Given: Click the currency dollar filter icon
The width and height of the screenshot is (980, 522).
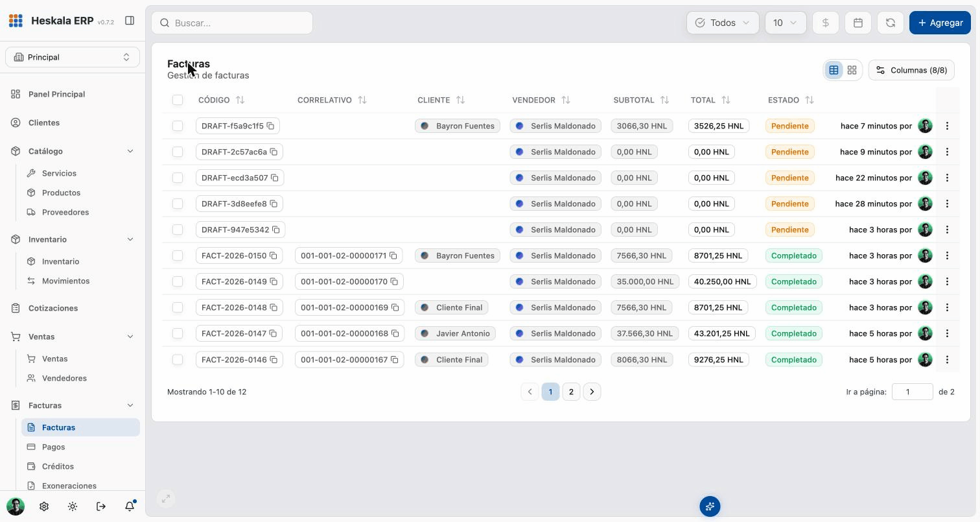Looking at the screenshot, I should pyautogui.click(x=826, y=23).
